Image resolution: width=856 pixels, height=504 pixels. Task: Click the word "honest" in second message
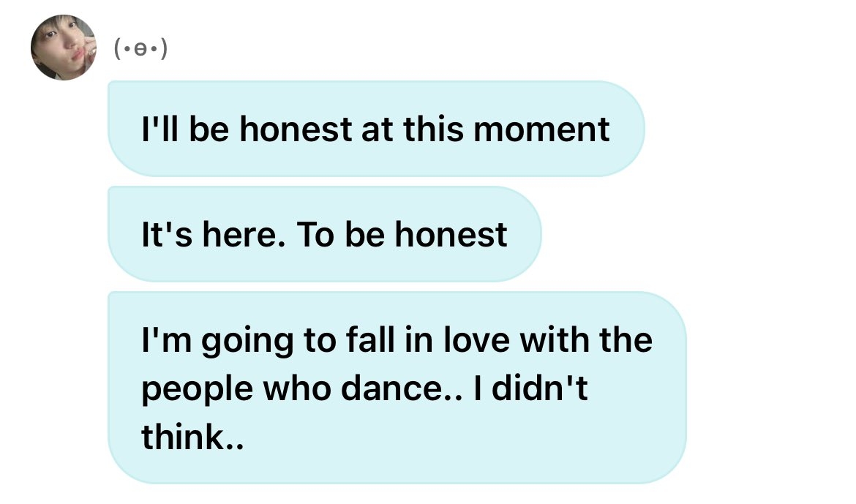[451, 235]
